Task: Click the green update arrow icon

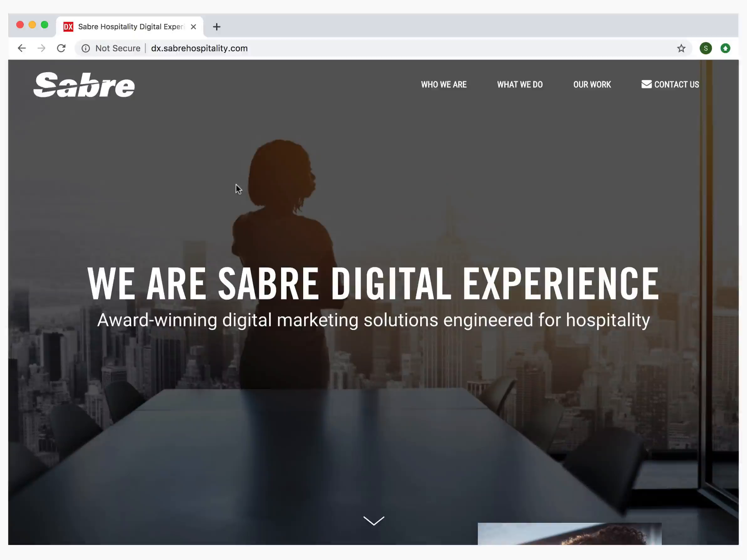Action: [x=725, y=48]
